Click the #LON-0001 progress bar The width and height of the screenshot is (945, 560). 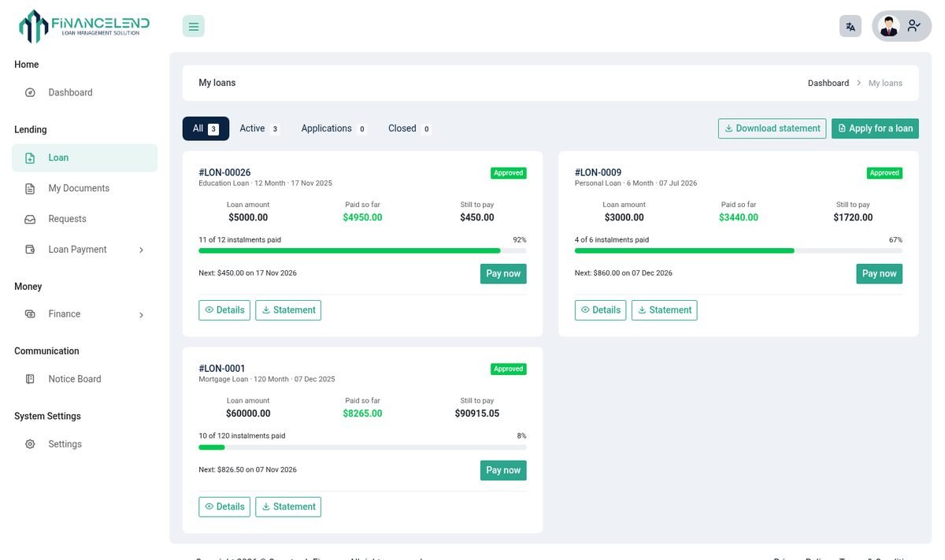pos(362,447)
